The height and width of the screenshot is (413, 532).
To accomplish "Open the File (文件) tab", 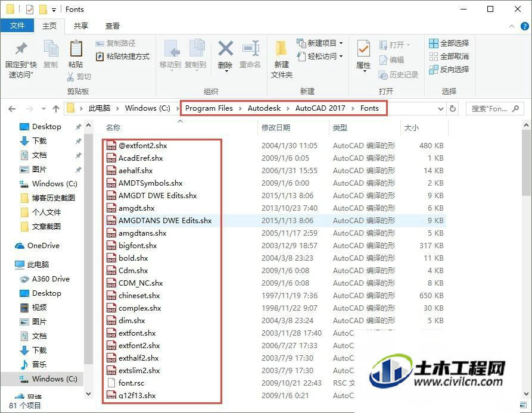I will (x=17, y=26).
